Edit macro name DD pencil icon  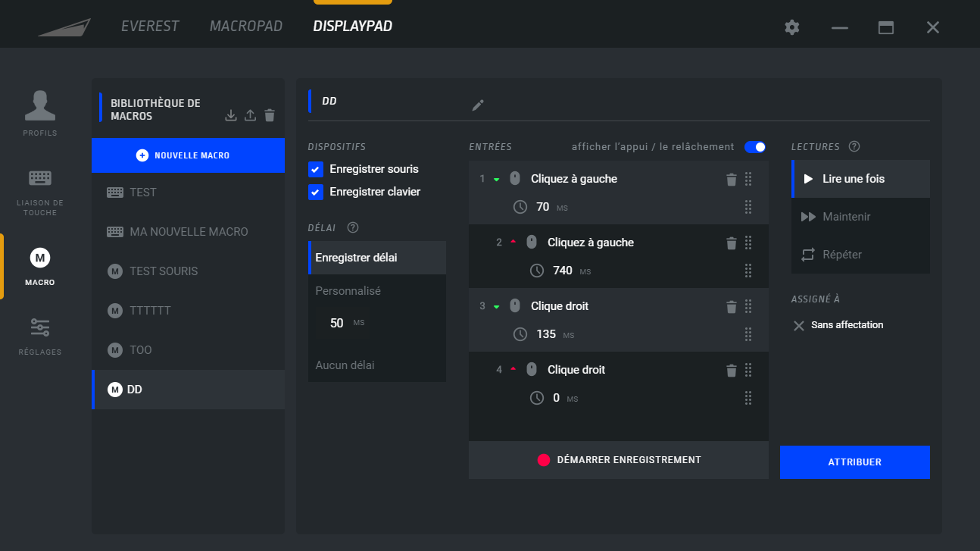[x=477, y=105]
